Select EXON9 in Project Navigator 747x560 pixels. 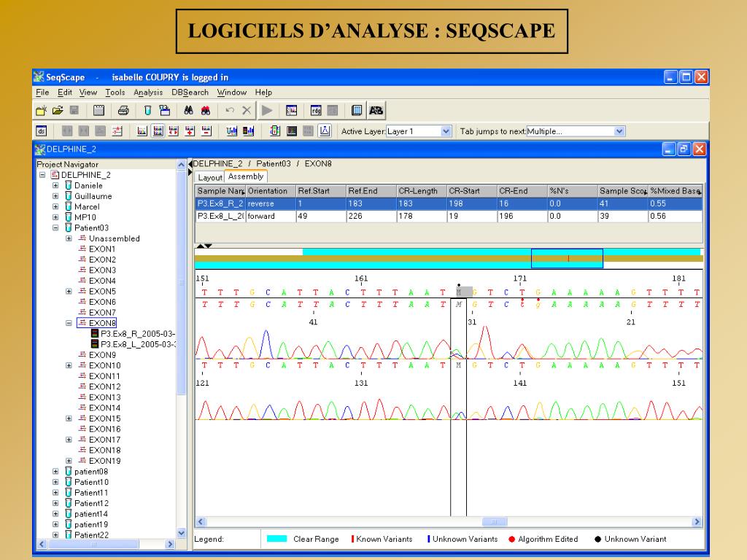[x=102, y=355]
